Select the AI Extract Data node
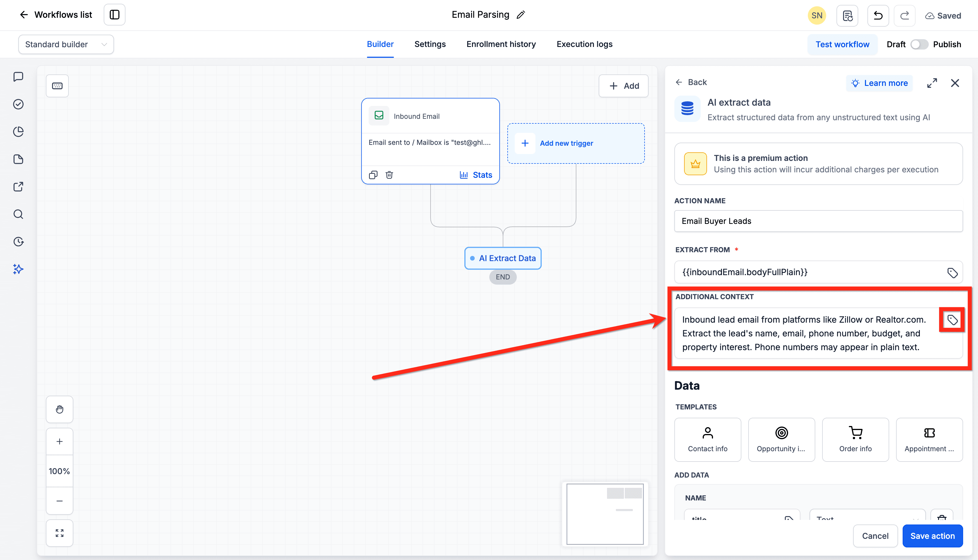The width and height of the screenshot is (978, 560). pyautogui.click(x=503, y=258)
